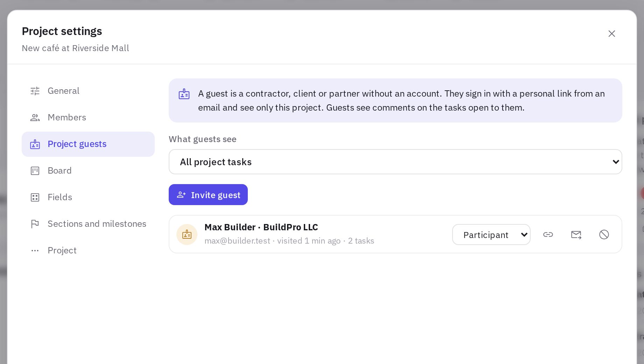Click Max Builder's guest avatar
The width and height of the screenshot is (644, 364).
pos(187,234)
